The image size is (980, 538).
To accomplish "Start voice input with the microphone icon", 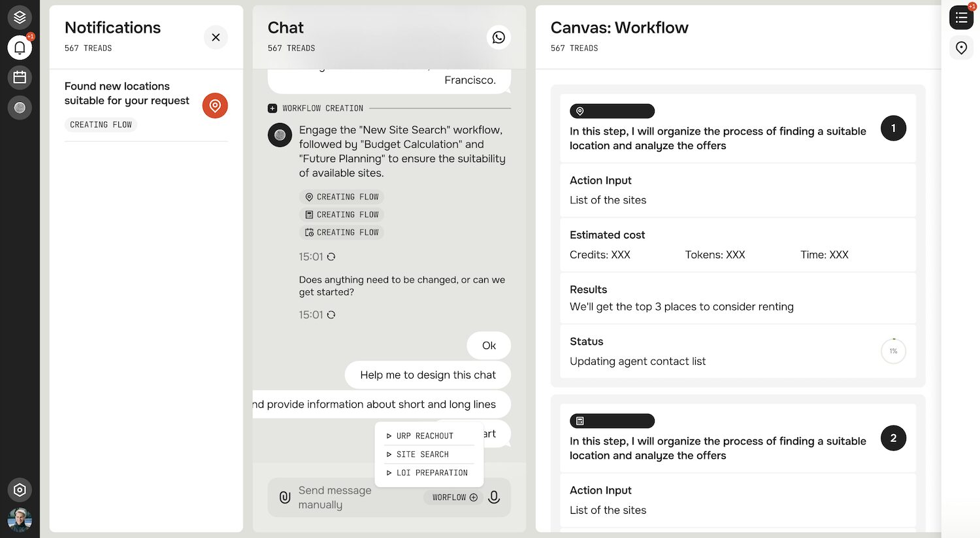I will point(495,497).
